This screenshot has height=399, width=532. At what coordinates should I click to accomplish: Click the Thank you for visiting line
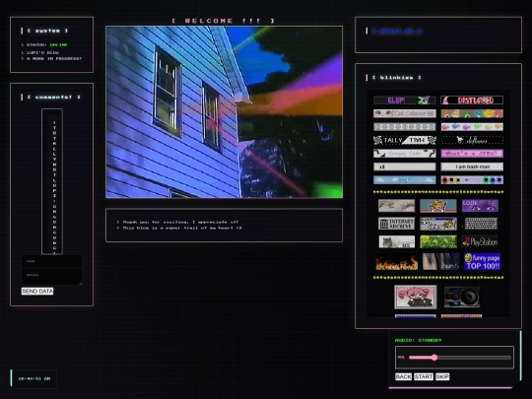(x=177, y=222)
